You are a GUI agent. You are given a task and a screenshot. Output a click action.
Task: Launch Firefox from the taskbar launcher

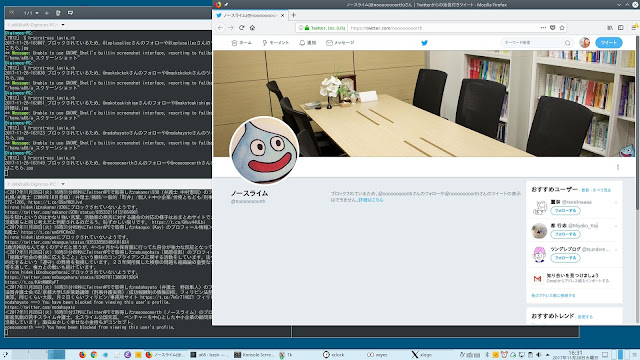pyautogui.click(x=82, y=354)
